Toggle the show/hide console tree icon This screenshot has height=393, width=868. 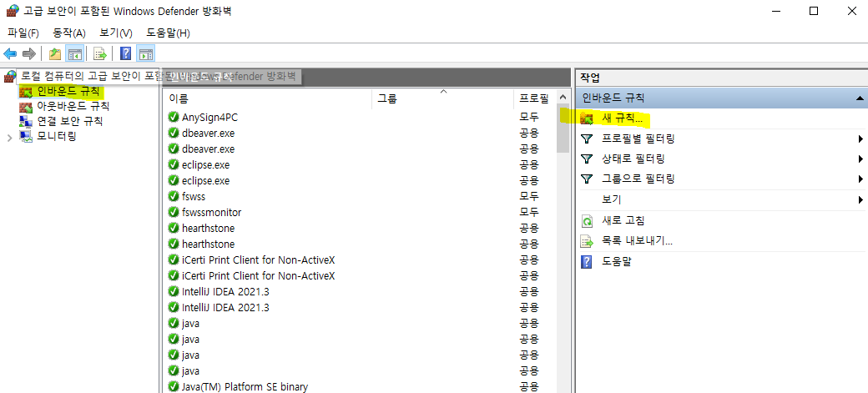pos(75,53)
